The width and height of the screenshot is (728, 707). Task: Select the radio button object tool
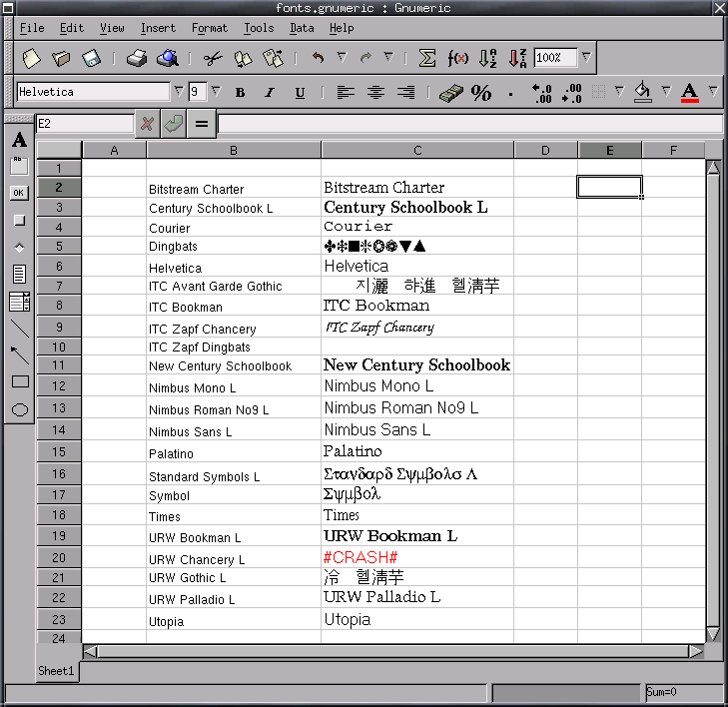pyautogui.click(x=20, y=248)
